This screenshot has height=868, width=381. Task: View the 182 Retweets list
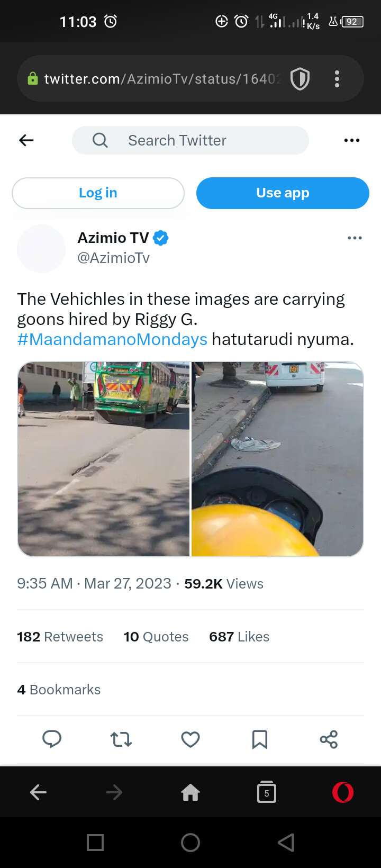click(x=60, y=637)
